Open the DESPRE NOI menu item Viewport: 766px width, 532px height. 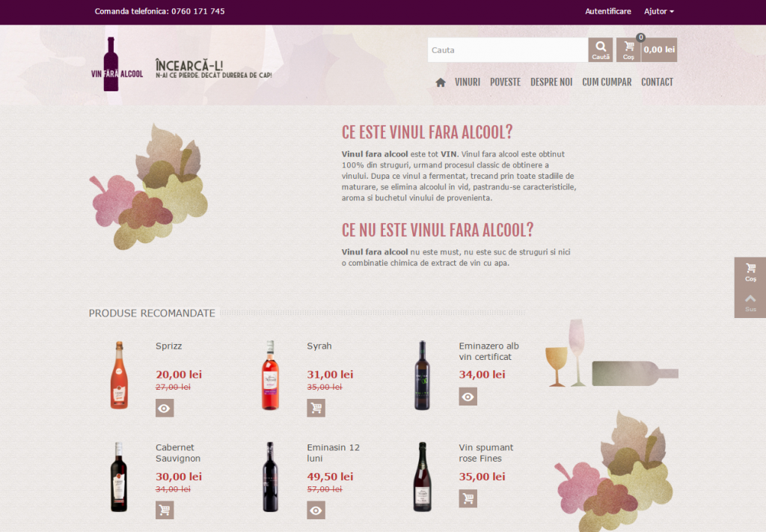(551, 82)
